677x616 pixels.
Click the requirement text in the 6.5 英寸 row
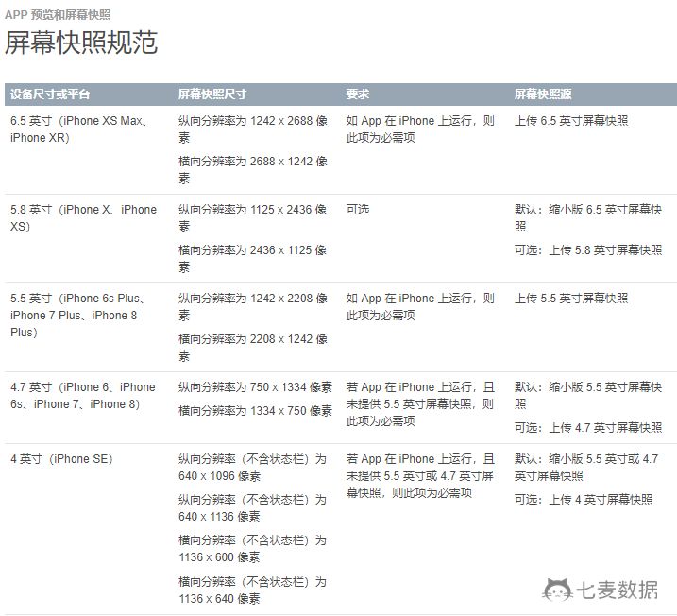pos(420,129)
